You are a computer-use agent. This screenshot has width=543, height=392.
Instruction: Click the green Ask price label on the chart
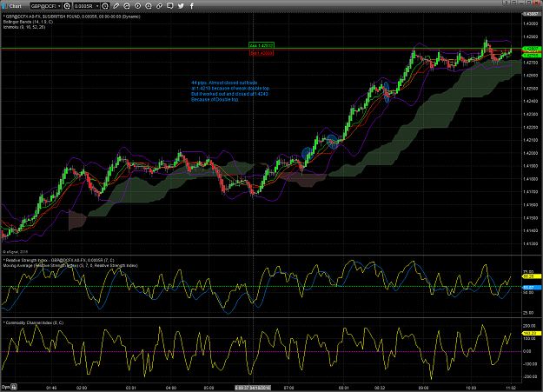point(262,45)
